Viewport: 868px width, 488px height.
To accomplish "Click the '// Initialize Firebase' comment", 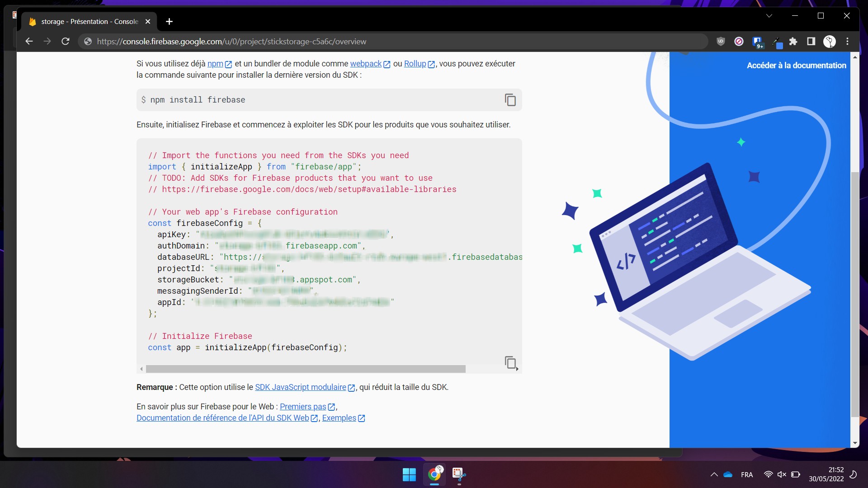I will pos(200,336).
